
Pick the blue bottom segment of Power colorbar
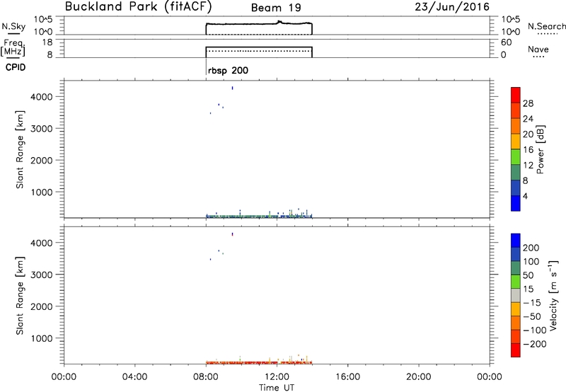(x=516, y=203)
